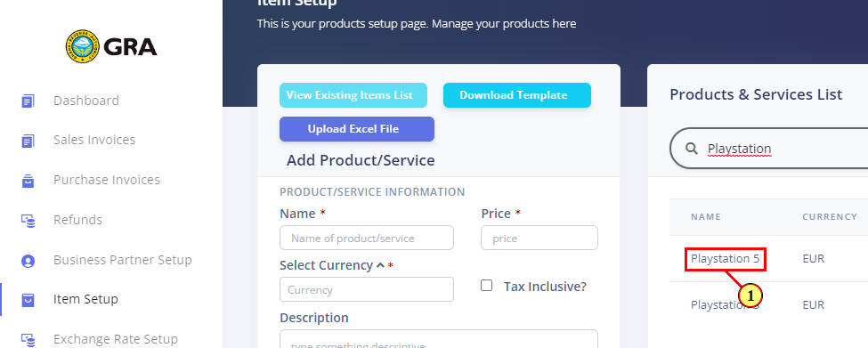This screenshot has width=868, height=348.
Task: Open the Business Partner Setup menu
Action: pyautogui.click(x=123, y=260)
